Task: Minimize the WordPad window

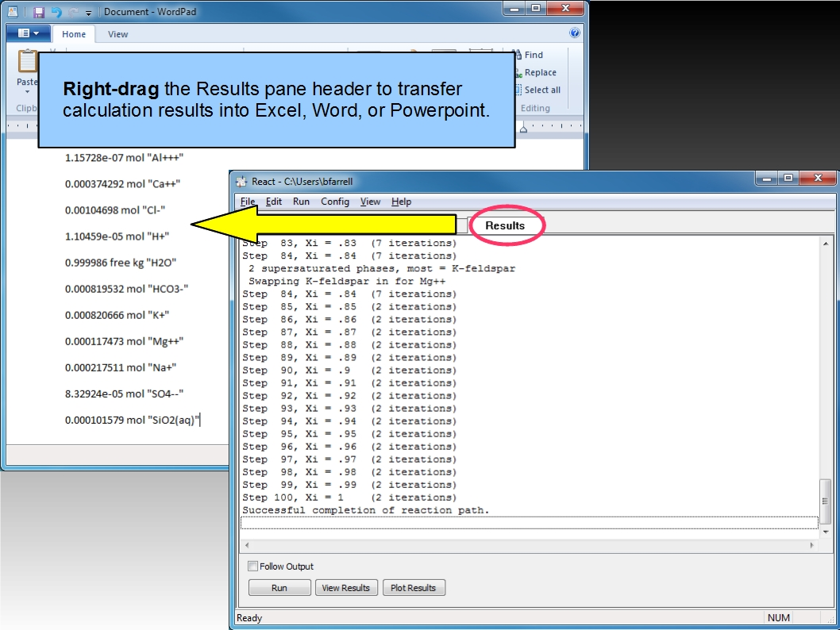Action: (x=514, y=8)
